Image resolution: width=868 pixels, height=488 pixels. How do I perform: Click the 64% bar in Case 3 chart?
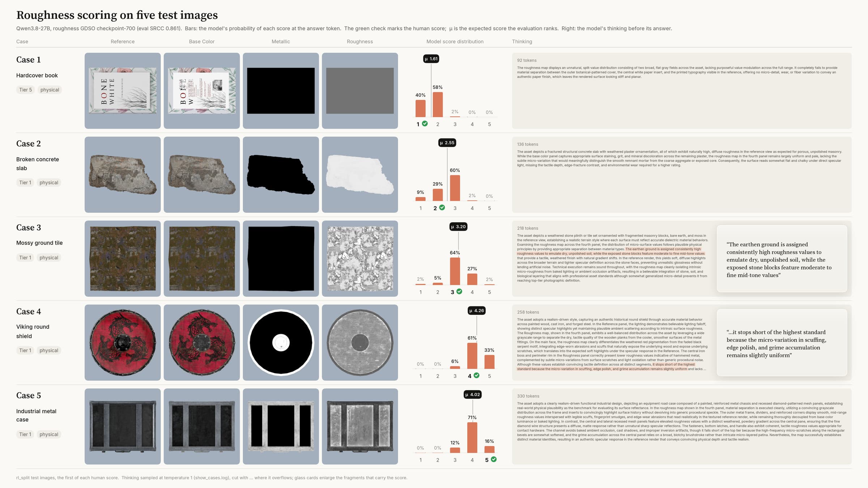pyautogui.click(x=455, y=271)
